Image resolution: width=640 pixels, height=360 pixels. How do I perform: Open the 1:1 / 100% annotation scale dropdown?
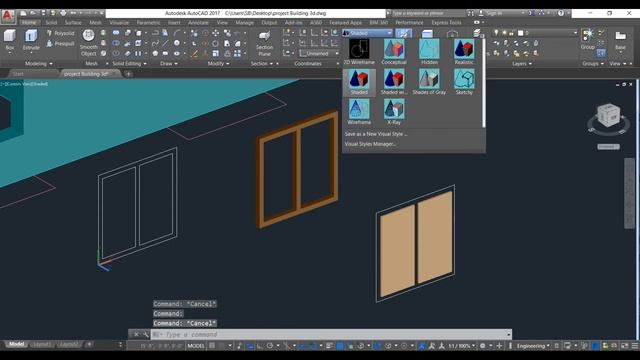462,346
